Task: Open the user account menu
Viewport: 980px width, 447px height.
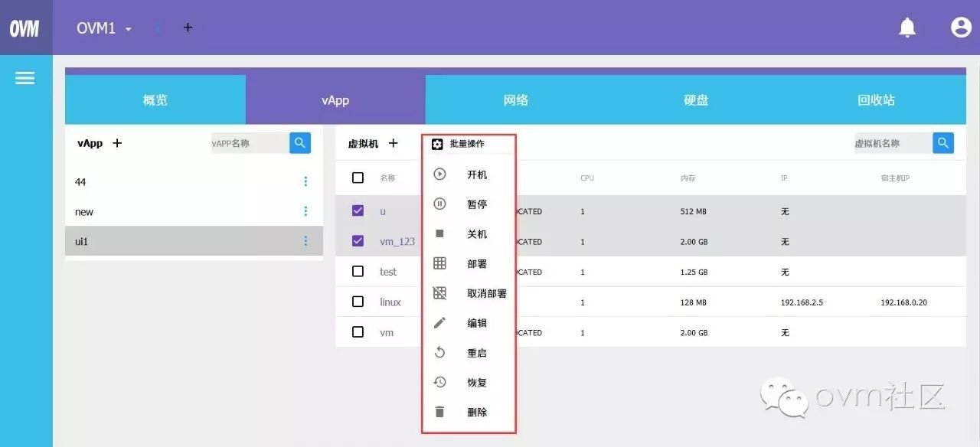Action: (x=961, y=28)
